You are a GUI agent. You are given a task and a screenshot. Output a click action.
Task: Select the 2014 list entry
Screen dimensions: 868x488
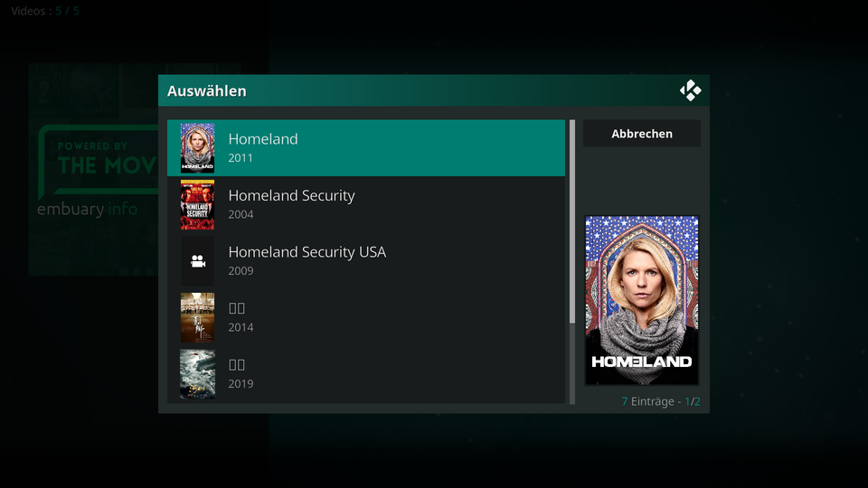coord(366,317)
